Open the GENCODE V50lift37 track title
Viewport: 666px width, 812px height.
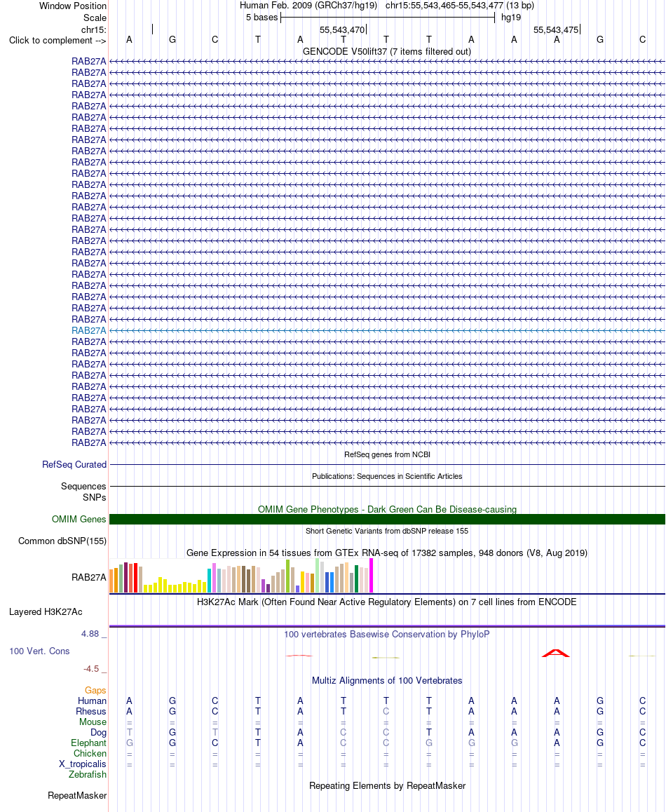pyautogui.click(x=387, y=51)
